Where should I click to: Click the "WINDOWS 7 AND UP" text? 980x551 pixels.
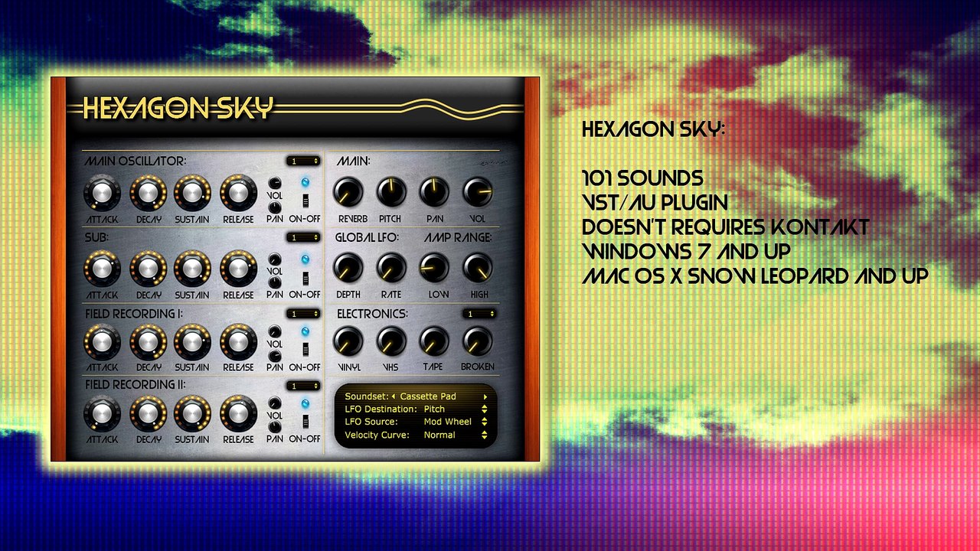(x=686, y=252)
